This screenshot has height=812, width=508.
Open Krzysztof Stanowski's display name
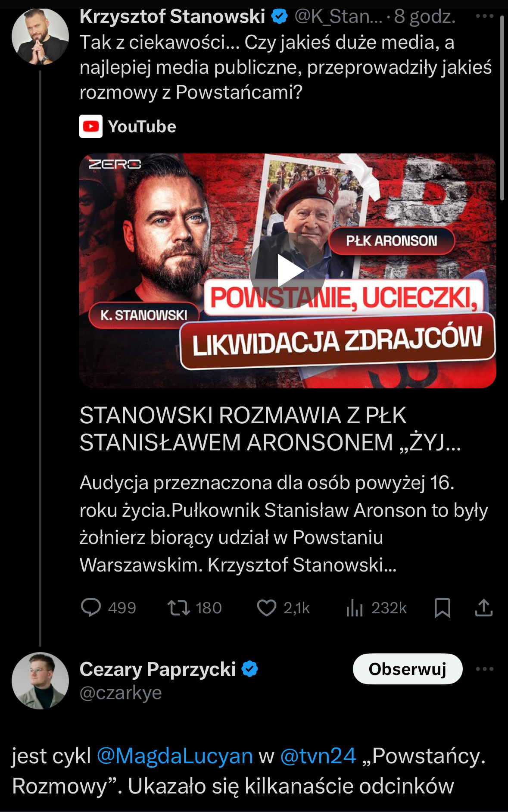pos(172,16)
